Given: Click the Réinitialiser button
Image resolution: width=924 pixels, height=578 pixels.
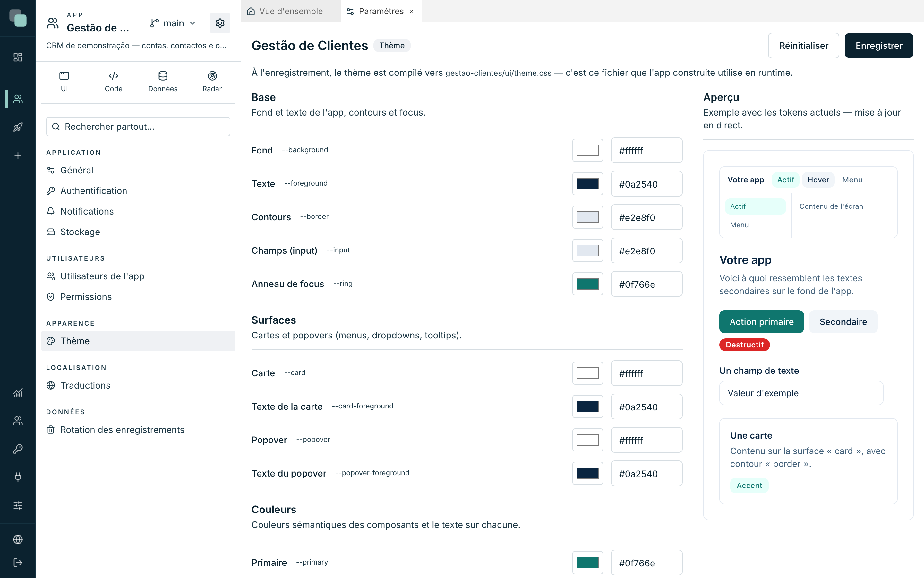Looking at the screenshot, I should coord(803,46).
